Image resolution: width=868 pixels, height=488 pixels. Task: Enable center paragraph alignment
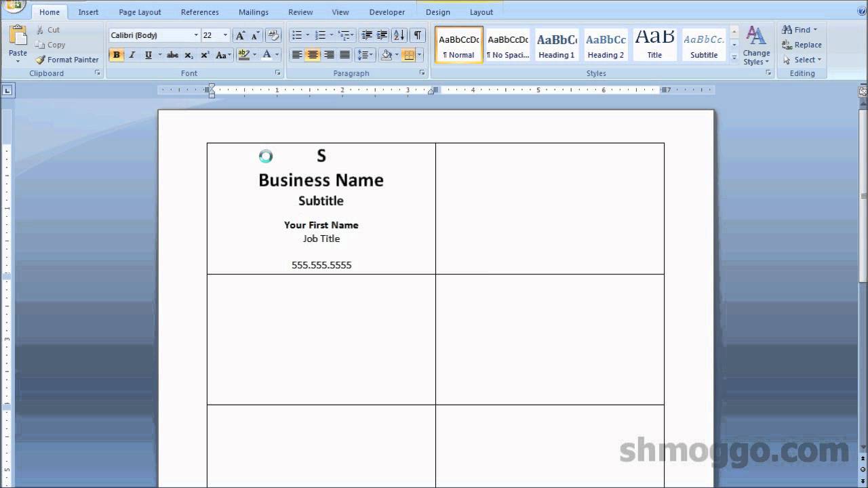pos(313,56)
